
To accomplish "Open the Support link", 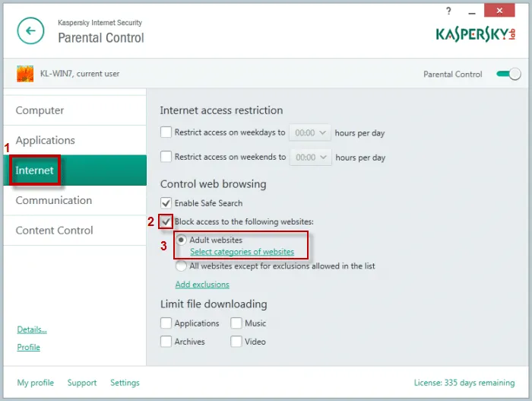I will coord(82,383).
